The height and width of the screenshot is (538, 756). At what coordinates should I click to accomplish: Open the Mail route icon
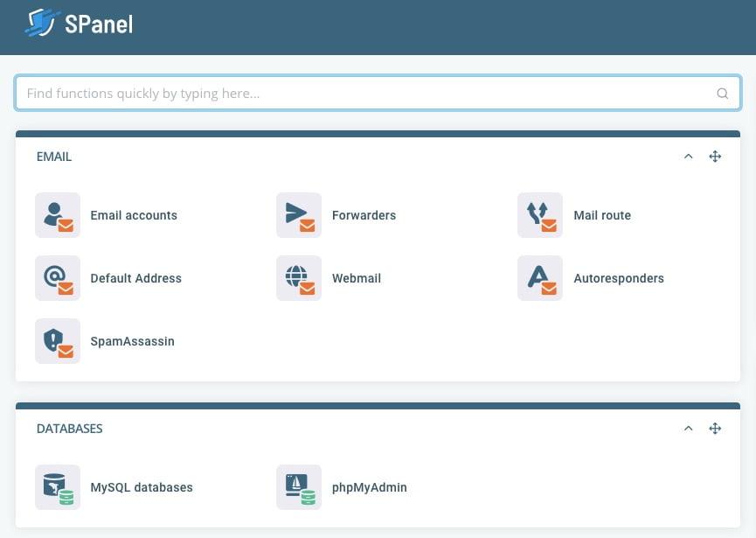click(x=539, y=215)
